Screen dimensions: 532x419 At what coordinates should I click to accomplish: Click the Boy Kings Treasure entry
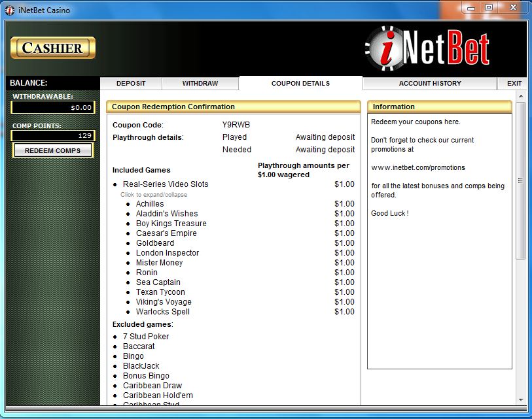pos(171,224)
